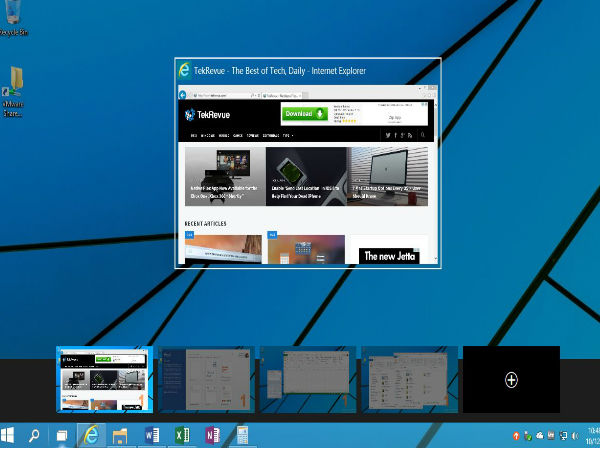Click the OneDrive cloud tray icon
Image resolution: width=600 pixels, height=450 pixels.
(x=540, y=435)
